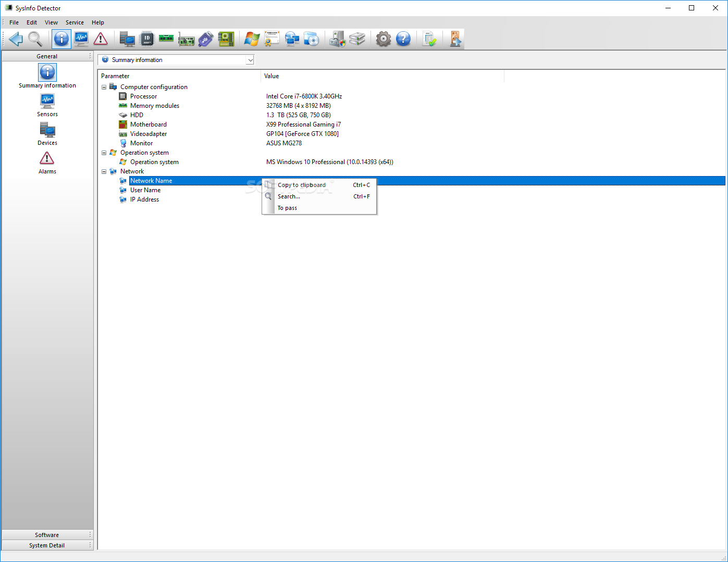Open the Alarms warning triangle toolbar icon
This screenshot has width=728, height=562.
101,39
